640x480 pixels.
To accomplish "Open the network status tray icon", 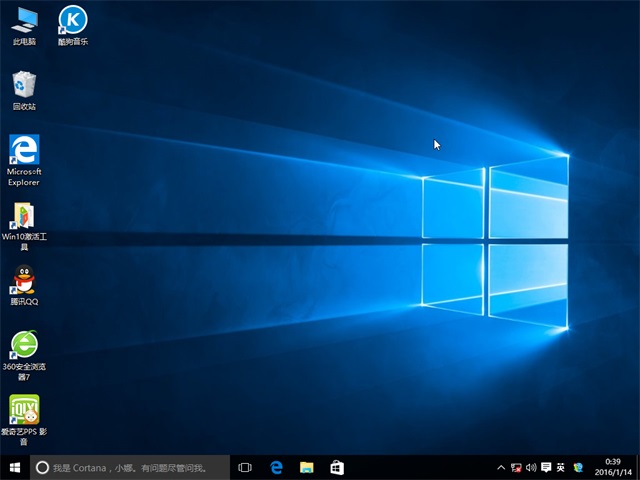I will click(516, 467).
